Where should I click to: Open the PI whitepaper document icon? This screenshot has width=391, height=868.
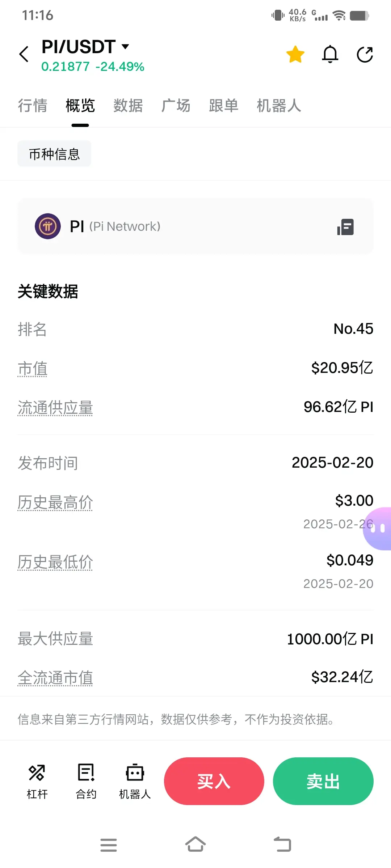[345, 227]
